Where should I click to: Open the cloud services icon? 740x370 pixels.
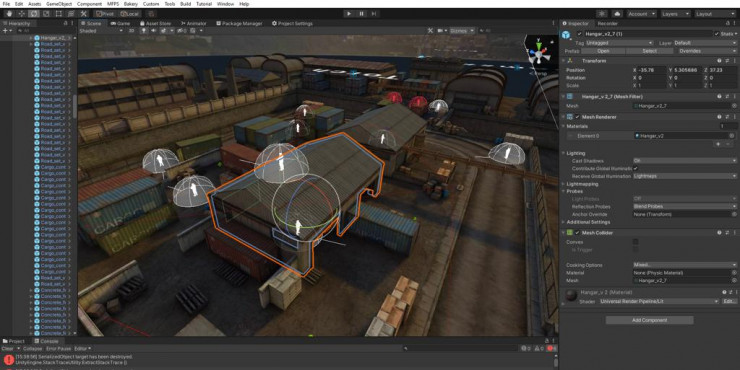pos(618,14)
